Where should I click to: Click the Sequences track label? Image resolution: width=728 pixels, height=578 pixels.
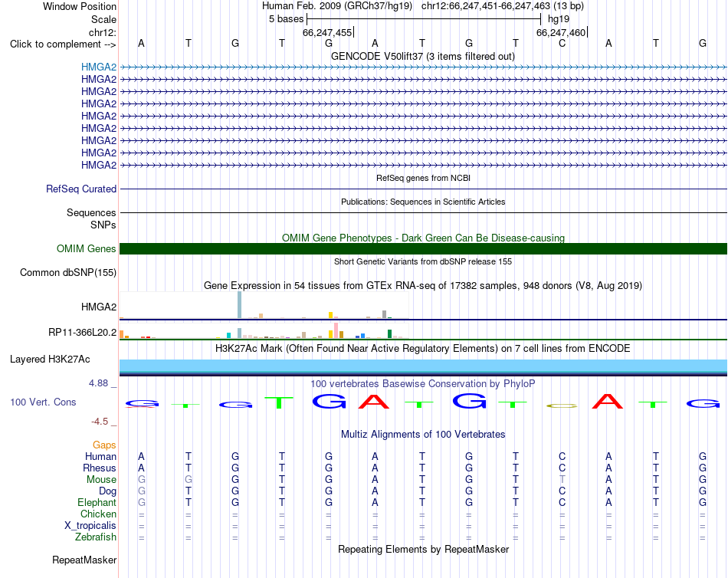point(91,213)
